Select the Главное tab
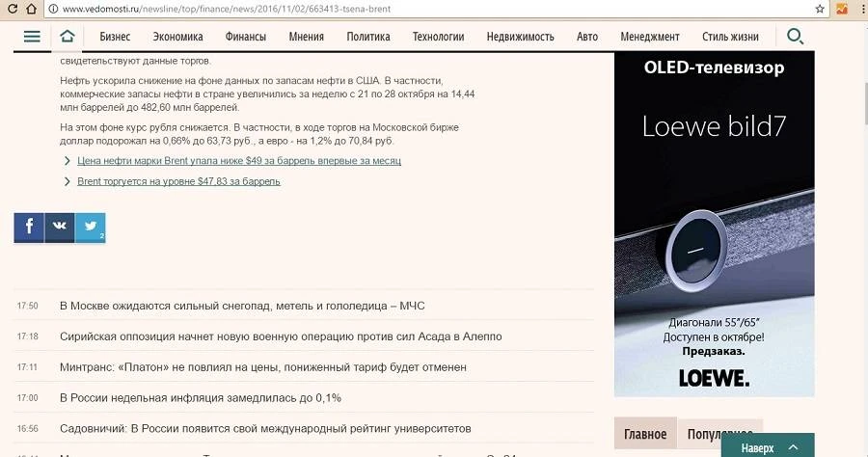 click(645, 433)
